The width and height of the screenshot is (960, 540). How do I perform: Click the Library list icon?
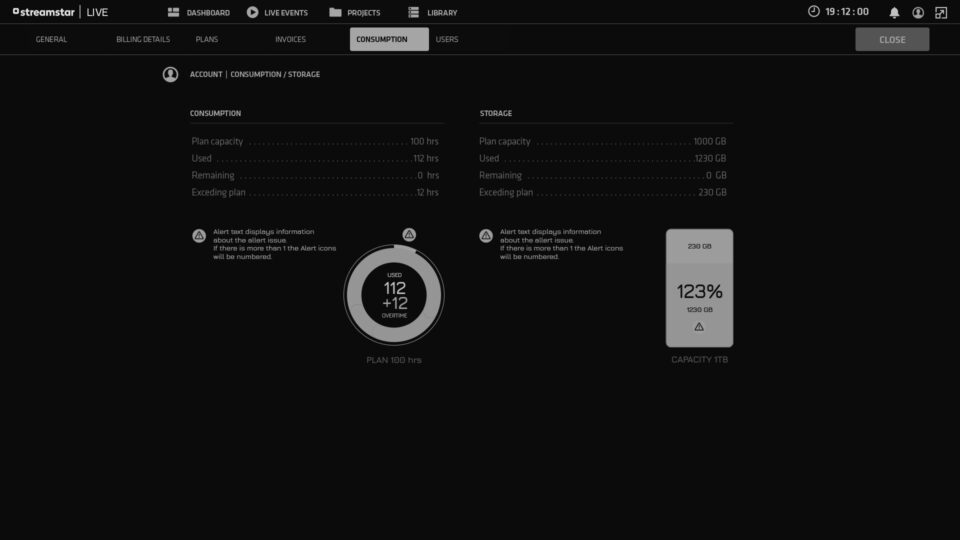[x=413, y=12]
